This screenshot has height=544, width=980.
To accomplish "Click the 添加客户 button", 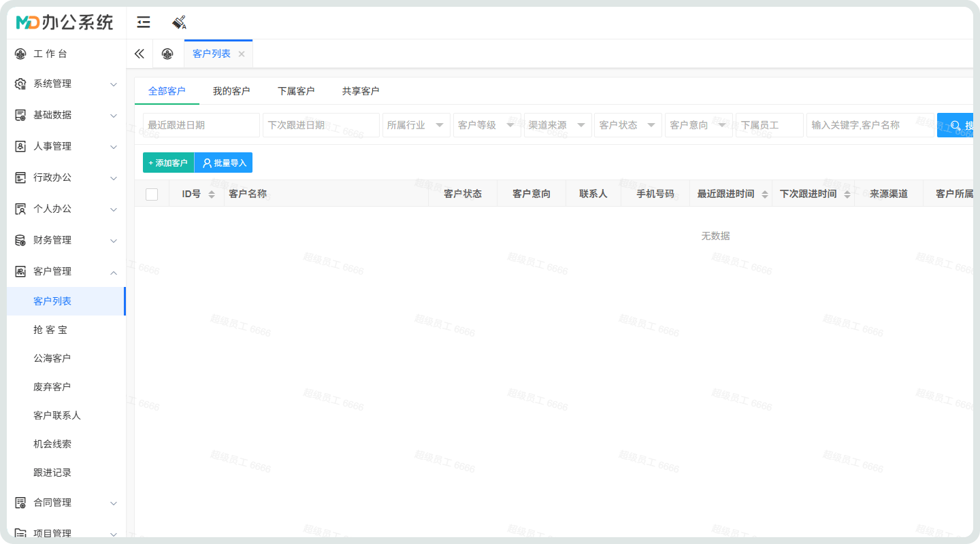I will [x=168, y=163].
